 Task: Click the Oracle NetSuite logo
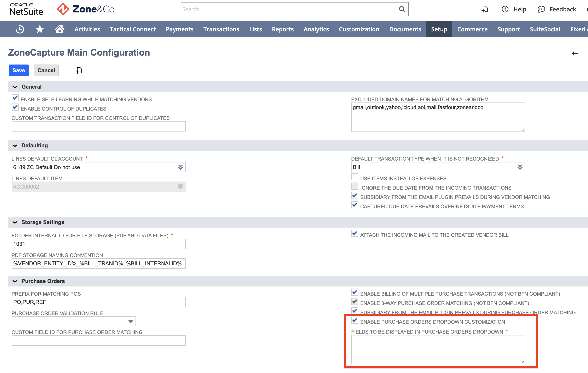(26, 9)
